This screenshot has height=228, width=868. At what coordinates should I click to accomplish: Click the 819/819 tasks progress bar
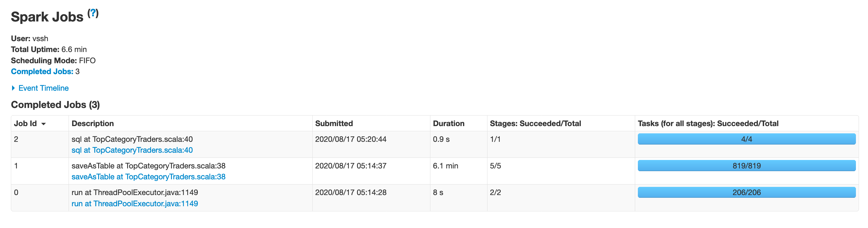tap(747, 166)
